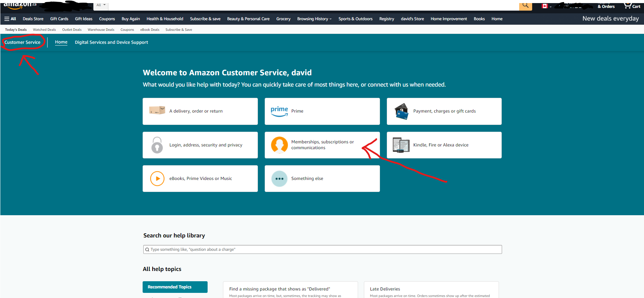Go to Books section
The image size is (644, 298).
pyautogui.click(x=479, y=19)
